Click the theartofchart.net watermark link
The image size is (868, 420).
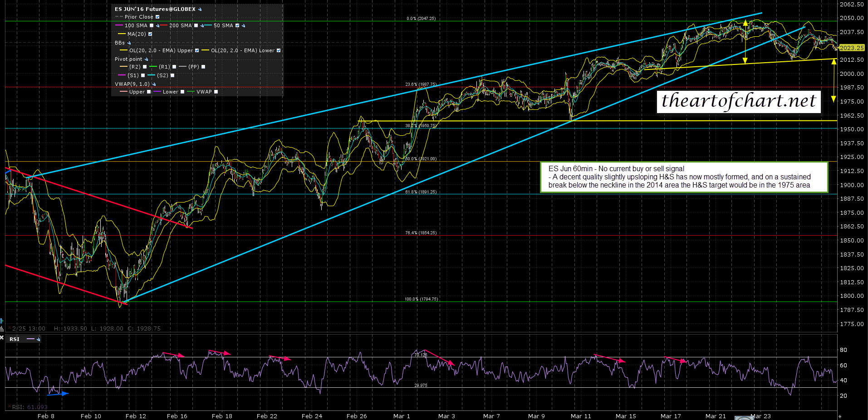(x=738, y=101)
